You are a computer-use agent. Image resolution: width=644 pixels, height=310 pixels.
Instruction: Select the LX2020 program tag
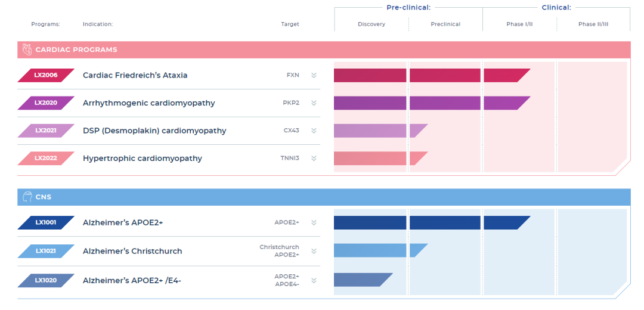point(46,103)
